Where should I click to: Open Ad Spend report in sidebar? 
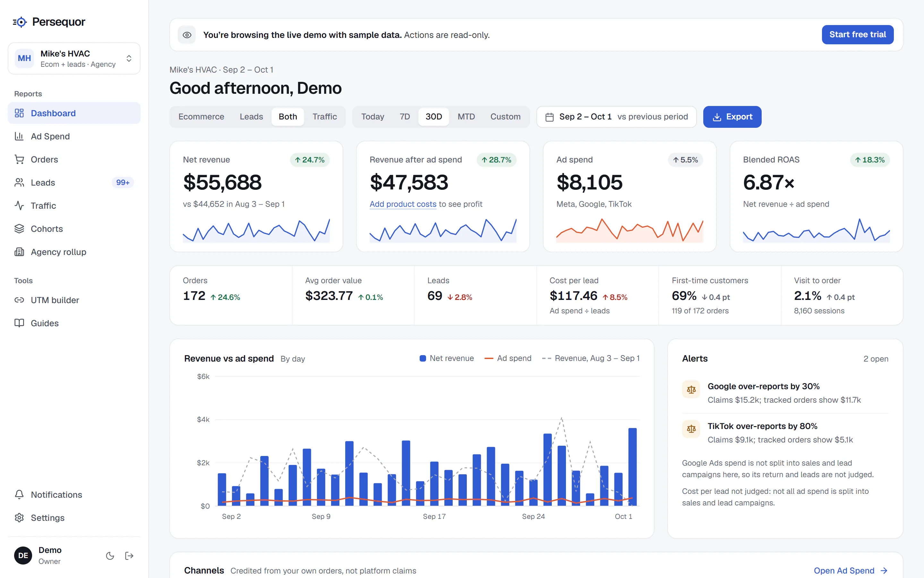click(x=74, y=136)
